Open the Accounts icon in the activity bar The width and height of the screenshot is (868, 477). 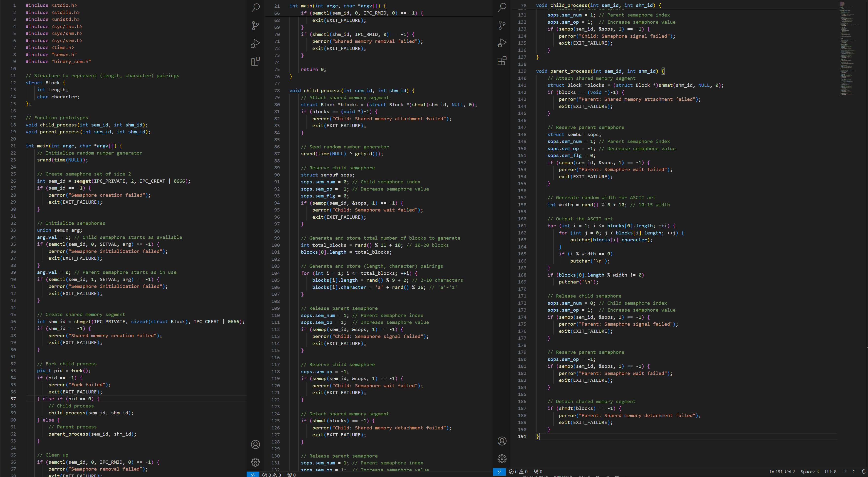point(255,445)
